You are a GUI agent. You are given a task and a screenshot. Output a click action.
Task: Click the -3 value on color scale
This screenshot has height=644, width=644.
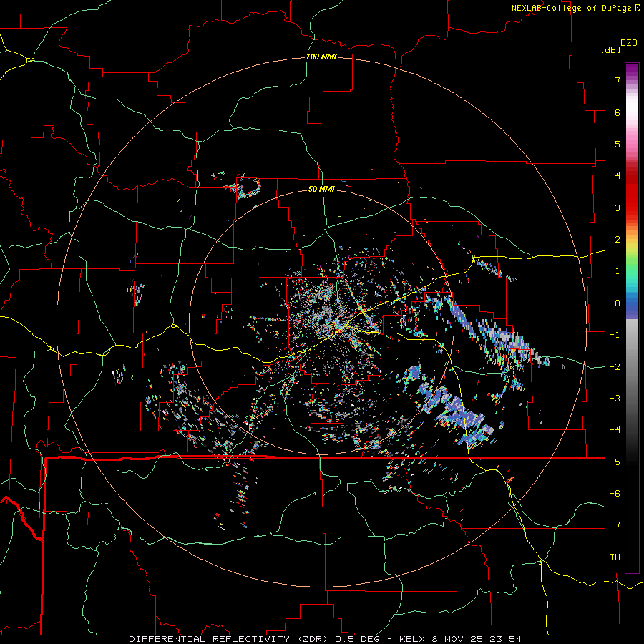tap(615, 399)
